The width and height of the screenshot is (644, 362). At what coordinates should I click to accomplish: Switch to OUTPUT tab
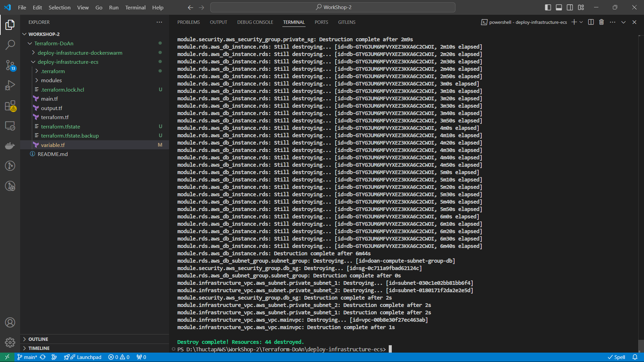pyautogui.click(x=218, y=22)
